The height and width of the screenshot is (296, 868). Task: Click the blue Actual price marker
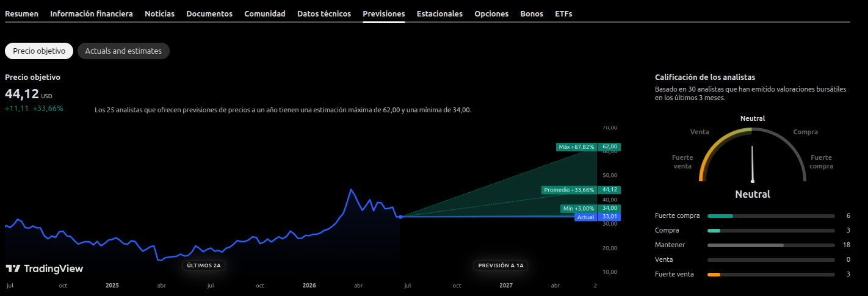pyautogui.click(x=585, y=217)
